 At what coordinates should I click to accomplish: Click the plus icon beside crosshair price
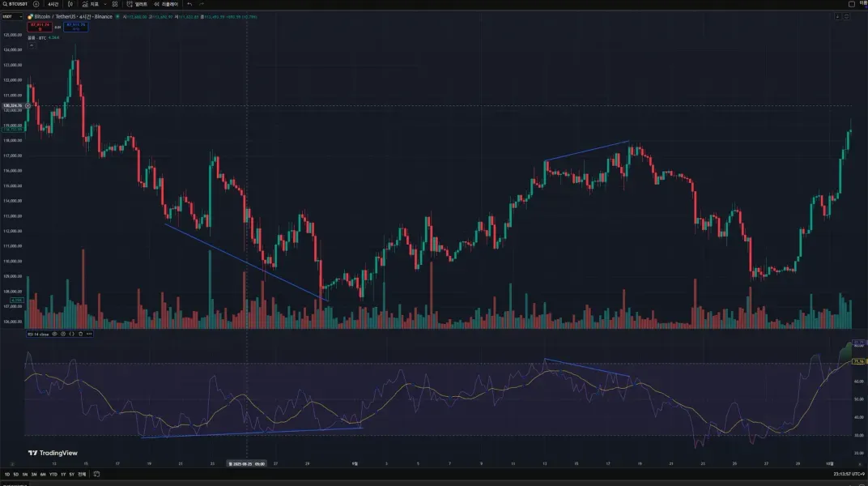click(28, 106)
